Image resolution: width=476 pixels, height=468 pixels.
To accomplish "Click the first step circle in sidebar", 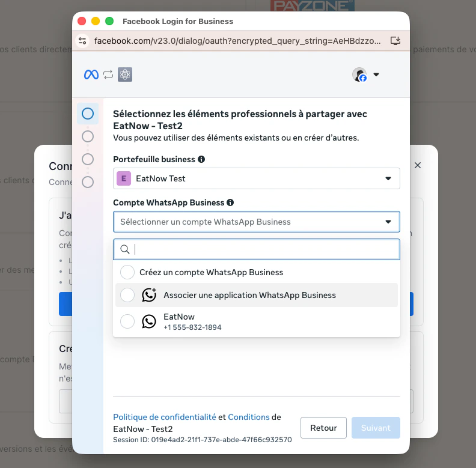I will click(x=88, y=114).
